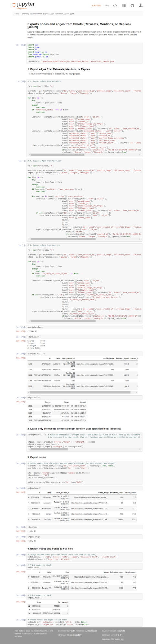Viewport: 156px width, 644px height.
Task: Click the notebook title heading
Action: click(x=79, y=25)
